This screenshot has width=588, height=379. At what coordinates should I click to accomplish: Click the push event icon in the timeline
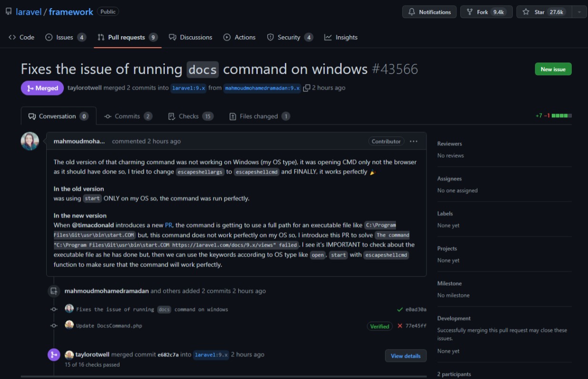(x=54, y=291)
